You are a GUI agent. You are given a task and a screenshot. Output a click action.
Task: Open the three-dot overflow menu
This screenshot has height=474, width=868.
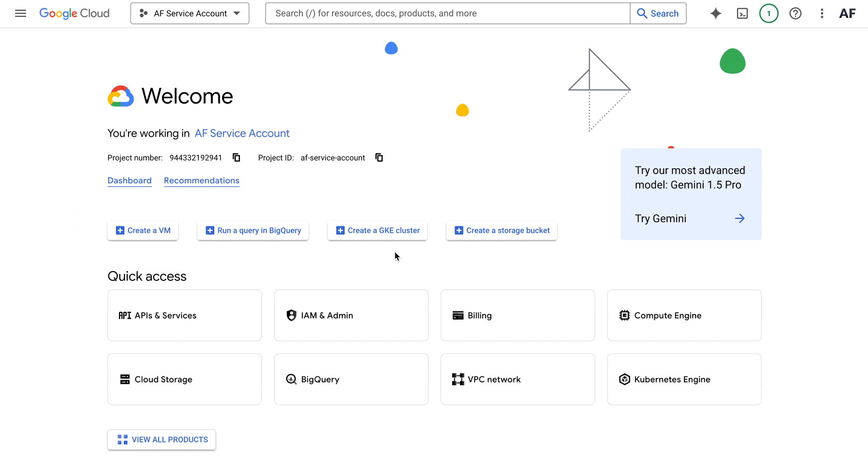tap(822, 13)
